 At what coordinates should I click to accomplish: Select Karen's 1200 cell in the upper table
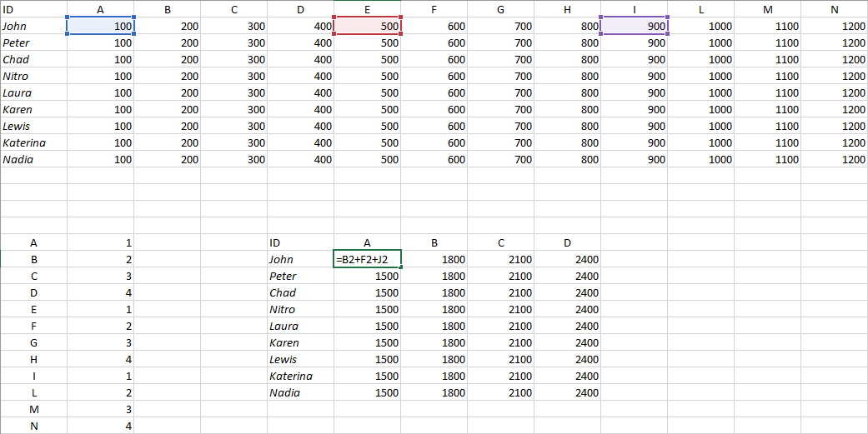click(x=835, y=109)
